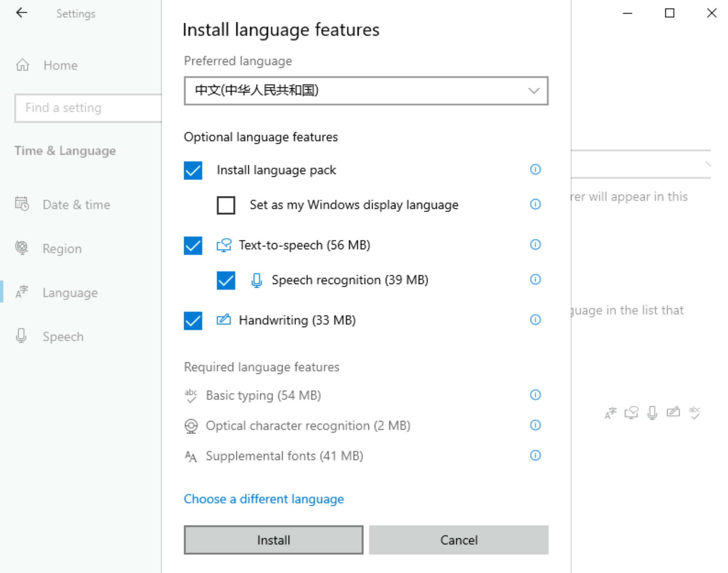Click the Language sidebar icon
The image size is (728, 573).
[x=22, y=292]
